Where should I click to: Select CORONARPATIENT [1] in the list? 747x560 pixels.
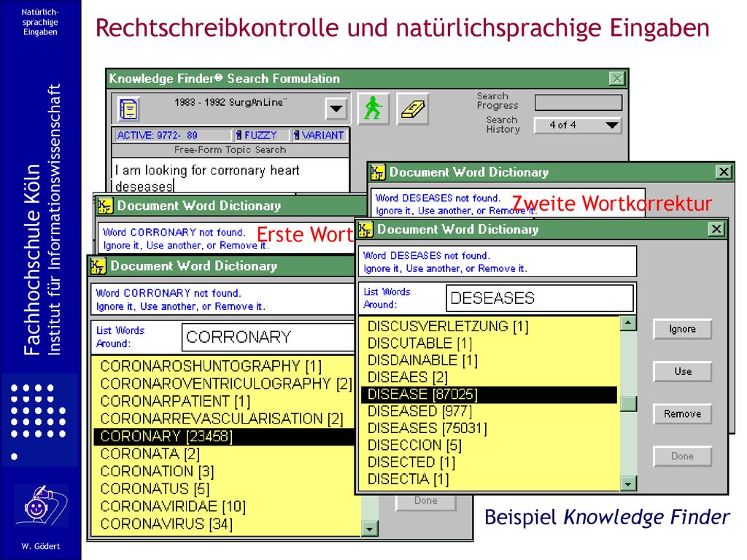pos(224,402)
